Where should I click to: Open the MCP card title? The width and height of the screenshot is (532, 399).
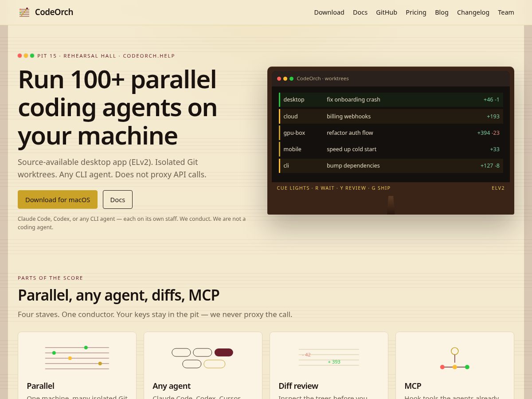pos(413,386)
